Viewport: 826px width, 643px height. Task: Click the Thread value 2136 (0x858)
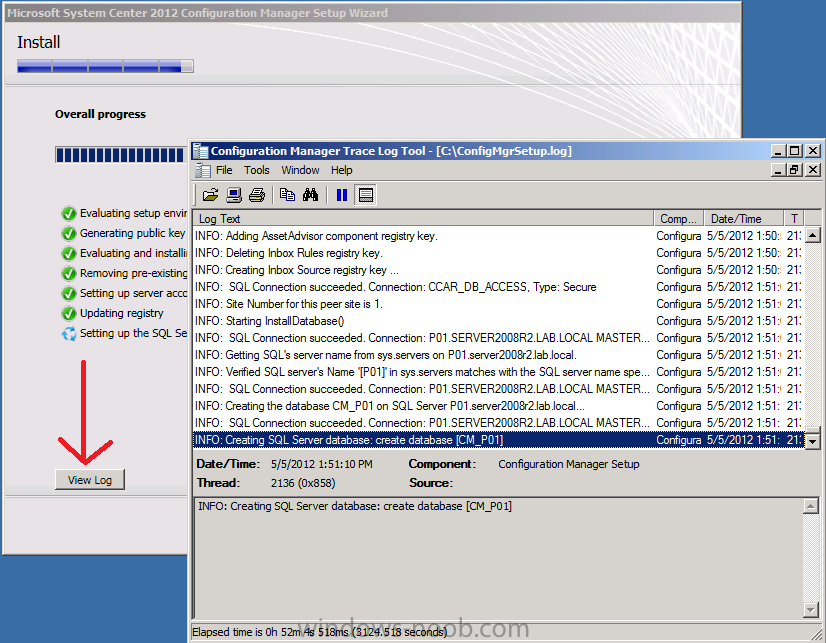303,483
